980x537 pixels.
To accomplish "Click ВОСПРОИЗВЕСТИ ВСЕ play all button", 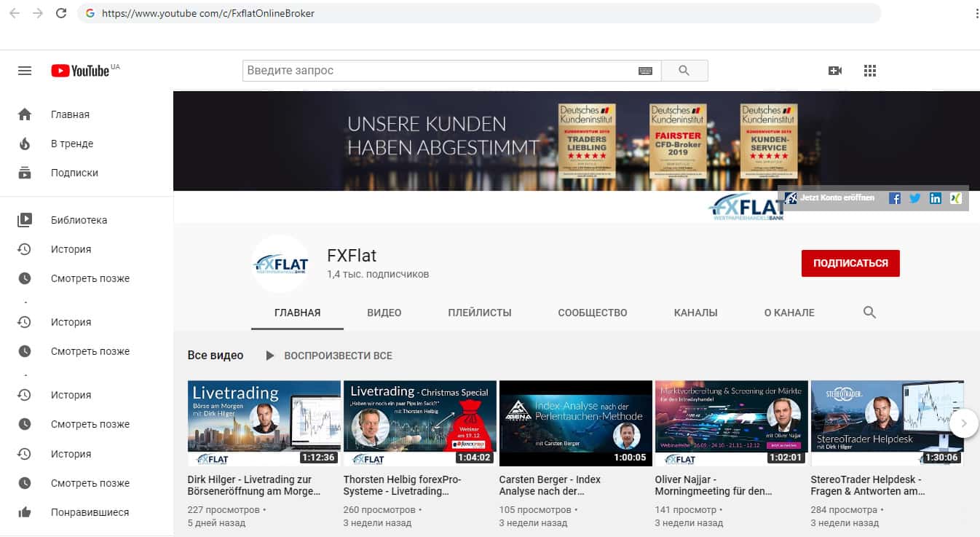I will (x=329, y=356).
